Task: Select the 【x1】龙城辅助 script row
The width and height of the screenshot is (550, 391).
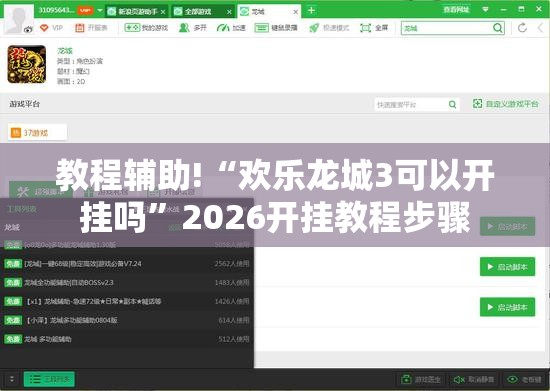Action: pyautogui.click(x=127, y=301)
